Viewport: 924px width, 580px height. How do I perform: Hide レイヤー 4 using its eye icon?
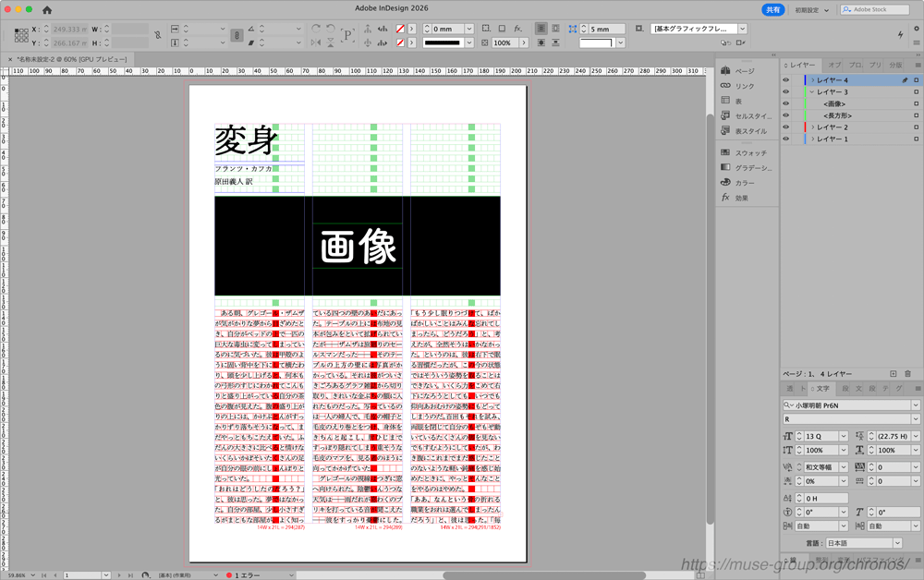point(786,80)
